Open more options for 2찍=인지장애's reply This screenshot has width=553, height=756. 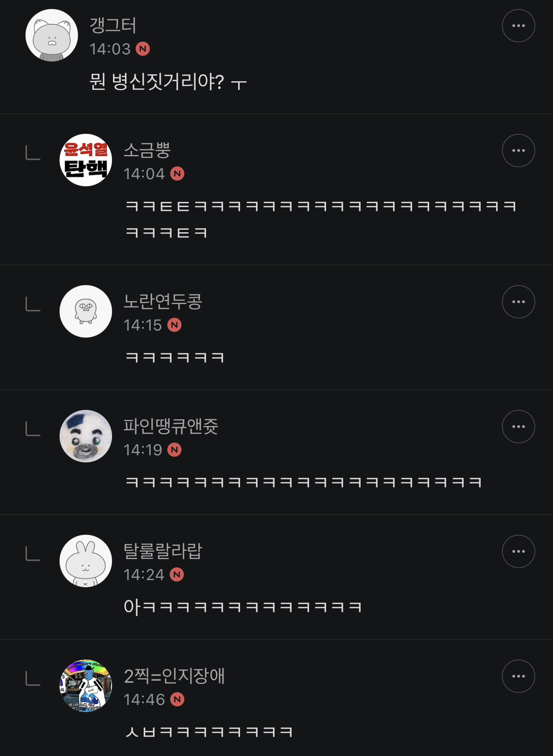coord(518,676)
